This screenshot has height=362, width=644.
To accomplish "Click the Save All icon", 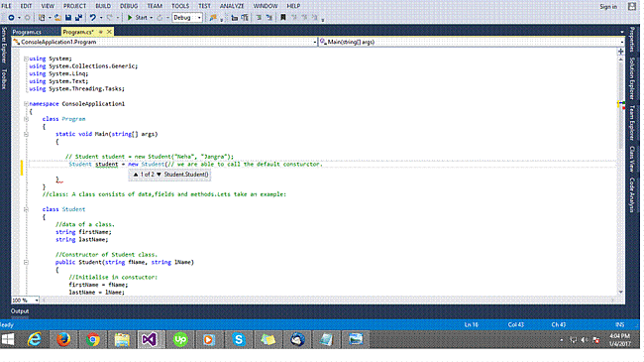I will tap(78, 18).
